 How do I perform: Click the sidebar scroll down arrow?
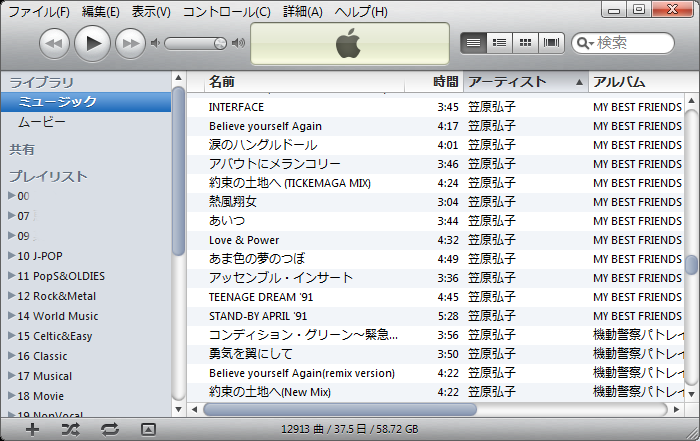pyautogui.click(x=179, y=409)
